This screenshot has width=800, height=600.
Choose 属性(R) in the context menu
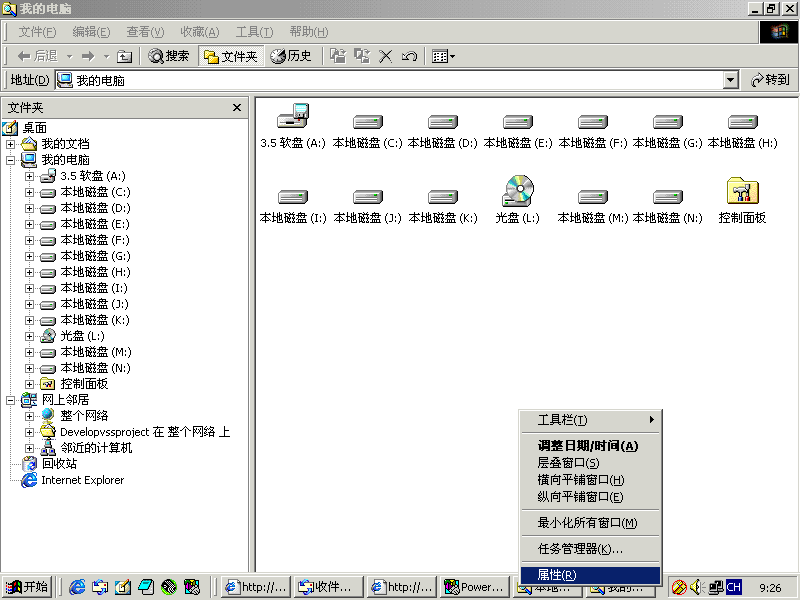[x=557, y=575]
